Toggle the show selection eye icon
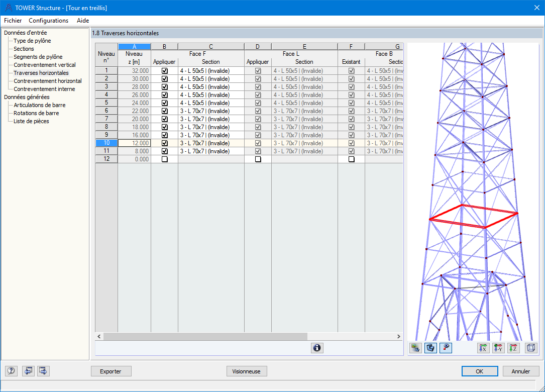The width and height of the screenshot is (545, 392). [446, 348]
